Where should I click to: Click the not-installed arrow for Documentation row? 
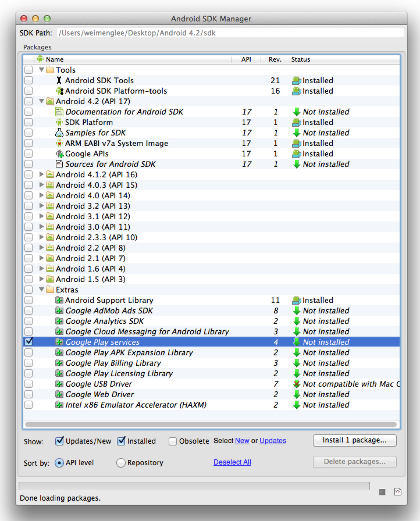(x=296, y=112)
